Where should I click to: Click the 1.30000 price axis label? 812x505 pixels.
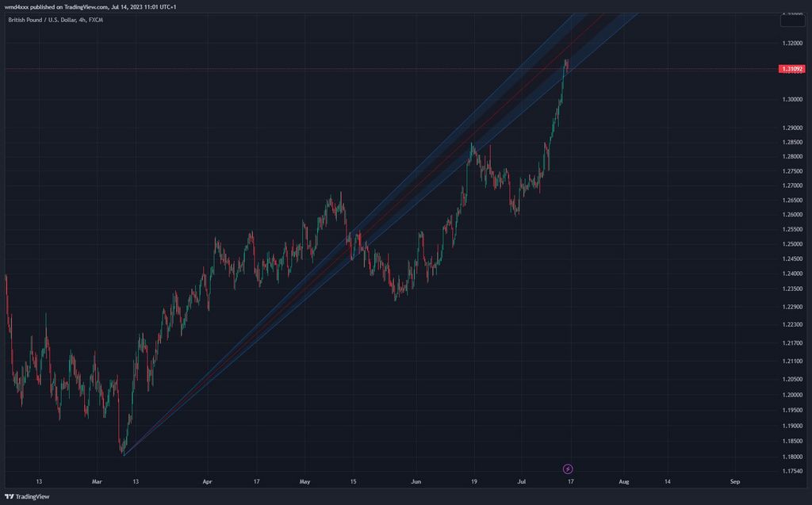click(x=793, y=99)
